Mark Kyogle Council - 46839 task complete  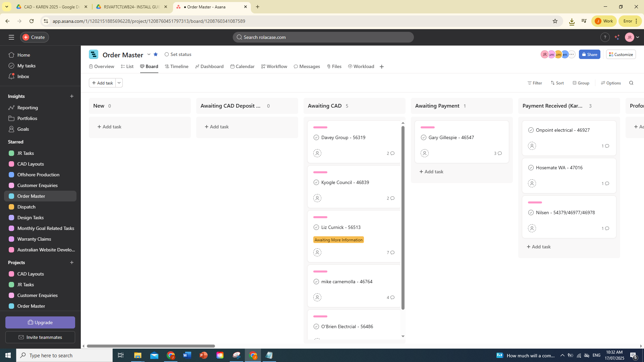pos(316,182)
